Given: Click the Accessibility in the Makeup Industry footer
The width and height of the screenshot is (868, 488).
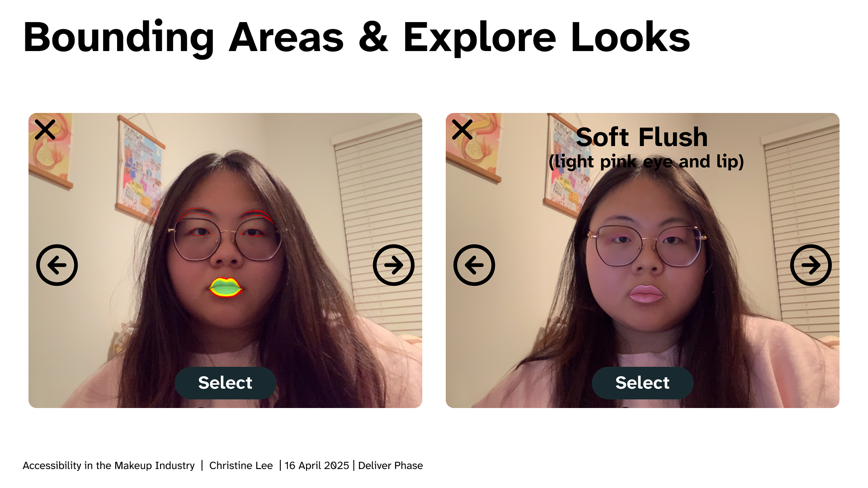Looking at the screenshot, I should [x=108, y=465].
